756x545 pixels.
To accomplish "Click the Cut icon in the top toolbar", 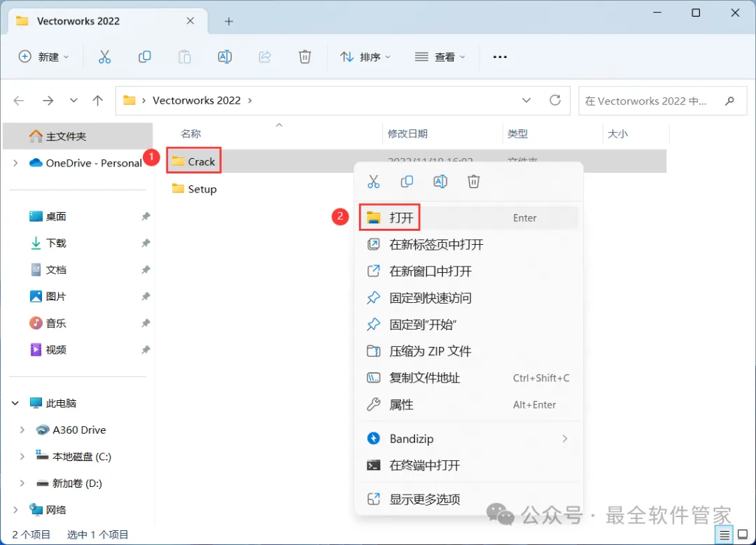I will click(x=104, y=57).
